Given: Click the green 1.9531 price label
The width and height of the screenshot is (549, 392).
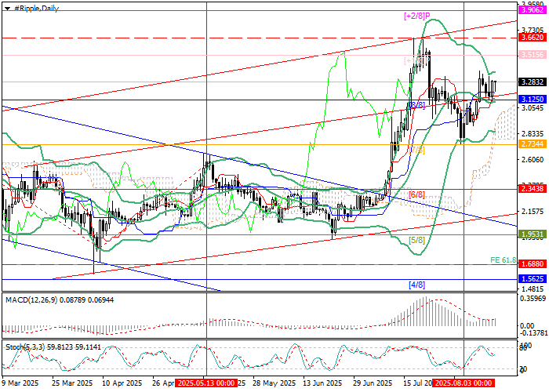Looking at the screenshot, I should pos(531,234).
